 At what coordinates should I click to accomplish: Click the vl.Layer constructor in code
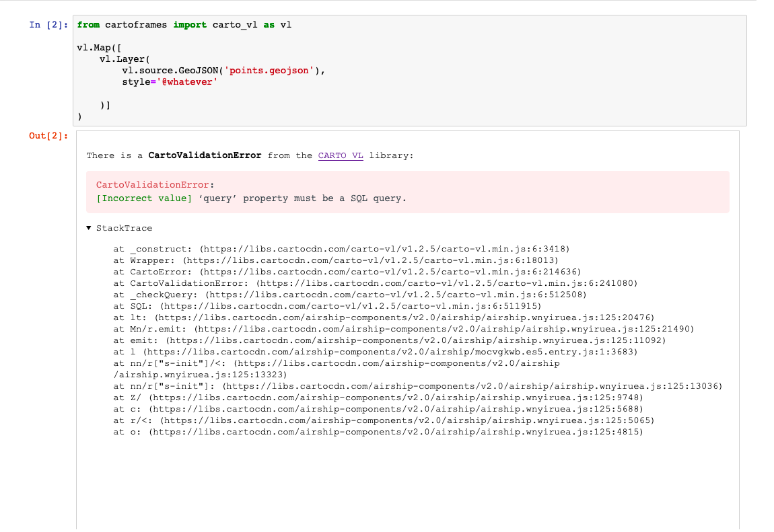[x=125, y=59]
